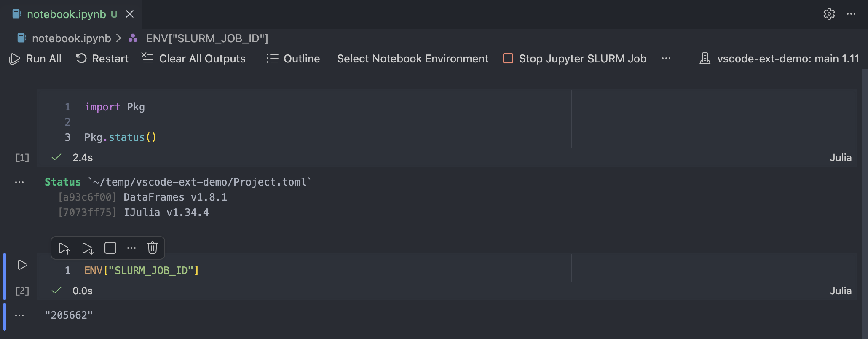
Task: Click Run Cell and Below icon
Action: [x=88, y=248]
